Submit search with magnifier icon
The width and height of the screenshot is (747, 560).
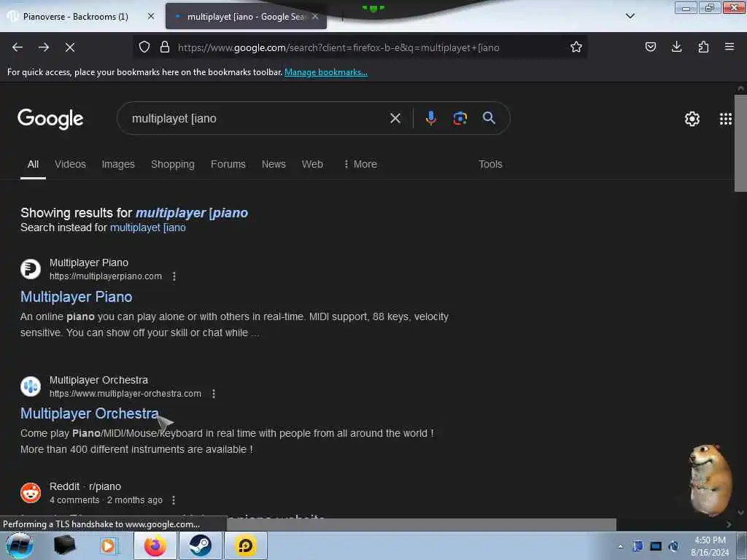[489, 118]
